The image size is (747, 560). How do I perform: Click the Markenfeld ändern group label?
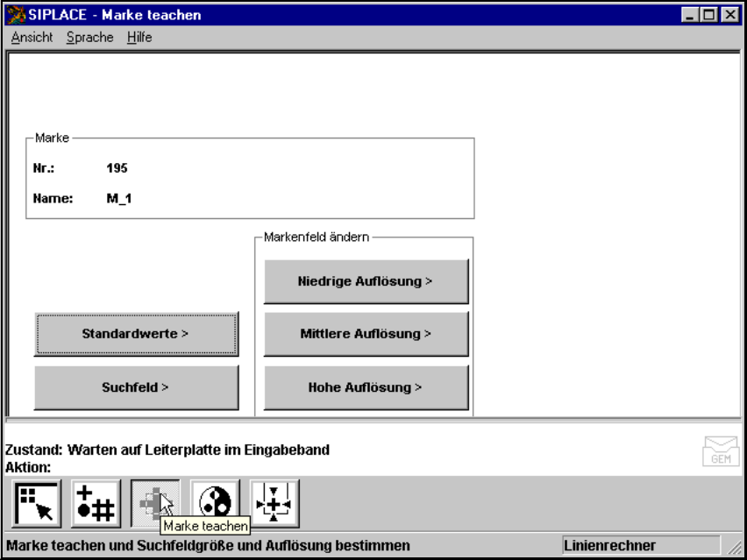pyautogui.click(x=317, y=237)
